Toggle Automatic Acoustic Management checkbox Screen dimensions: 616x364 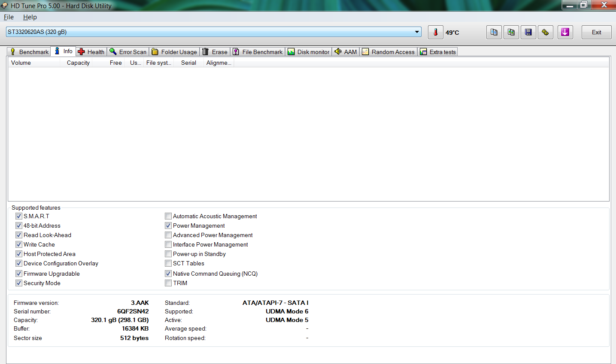click(168, 216)
